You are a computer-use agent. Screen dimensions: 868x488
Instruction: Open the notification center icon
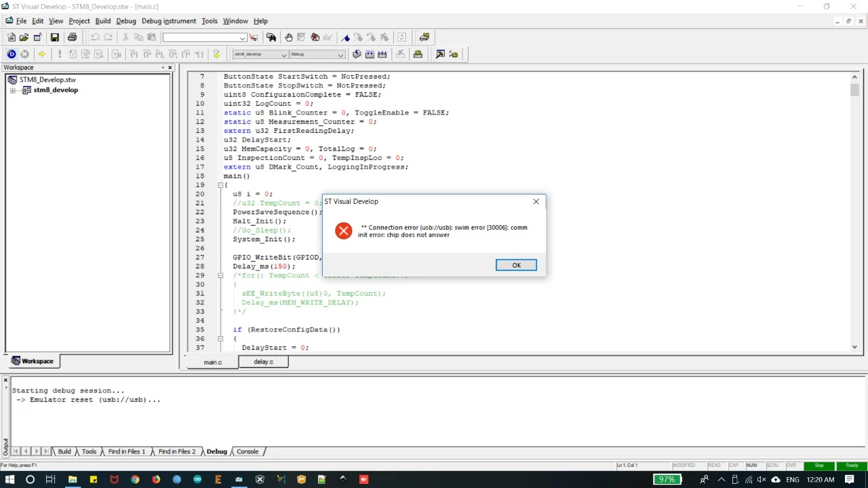point(850,479)
